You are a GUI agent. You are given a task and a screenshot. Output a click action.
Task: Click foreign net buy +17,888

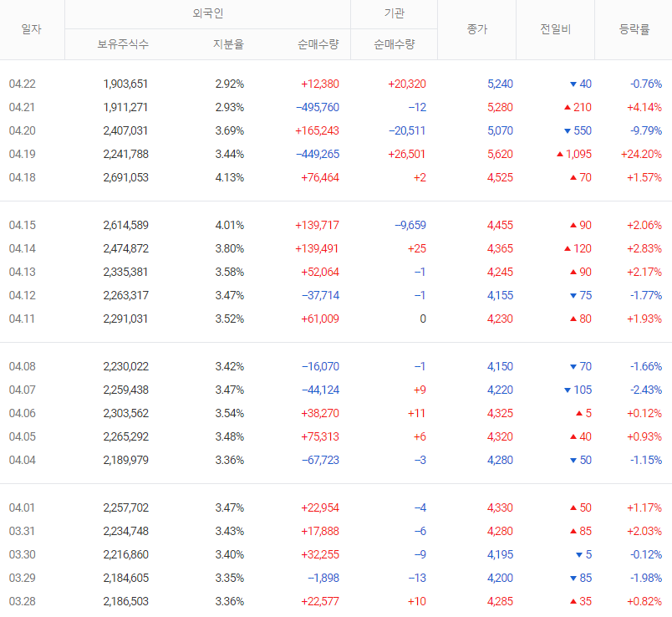point(320,531)
